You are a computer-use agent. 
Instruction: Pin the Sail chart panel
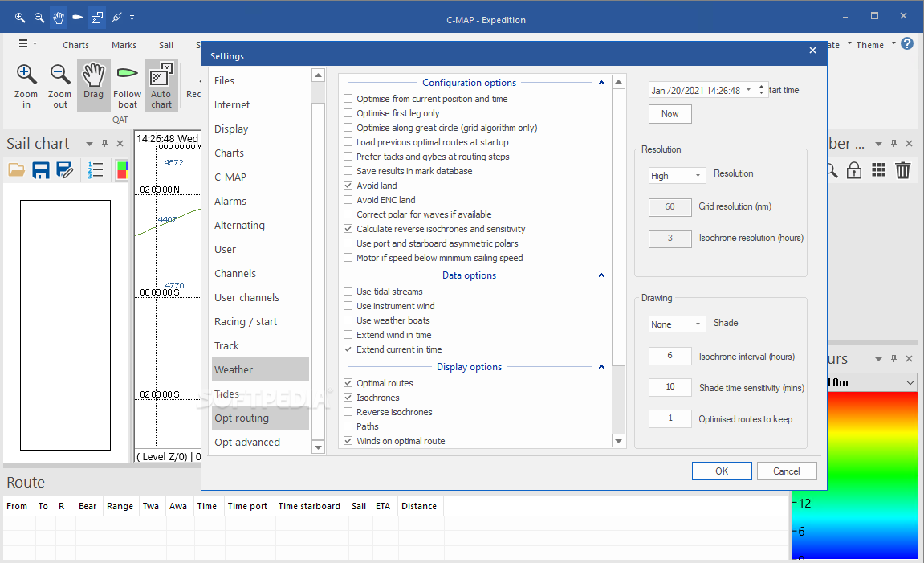click(105, 143)
